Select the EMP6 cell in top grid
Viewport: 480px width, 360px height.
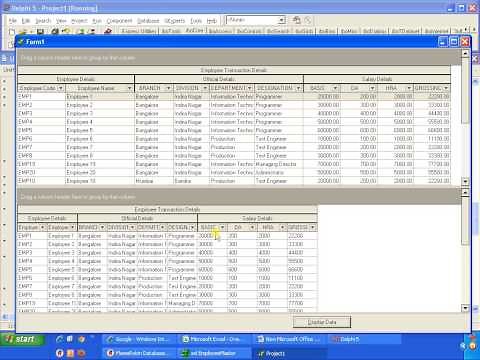[41, 139]
